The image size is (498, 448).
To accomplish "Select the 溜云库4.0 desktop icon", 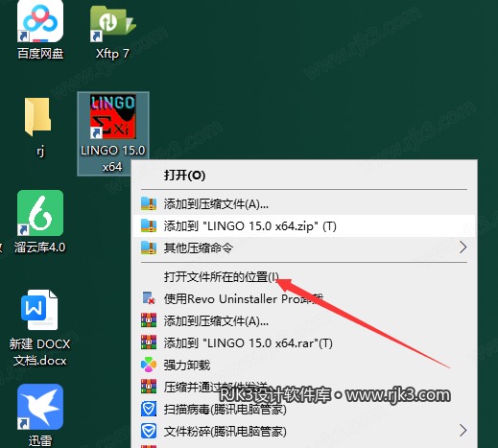I will pos(40,222).
